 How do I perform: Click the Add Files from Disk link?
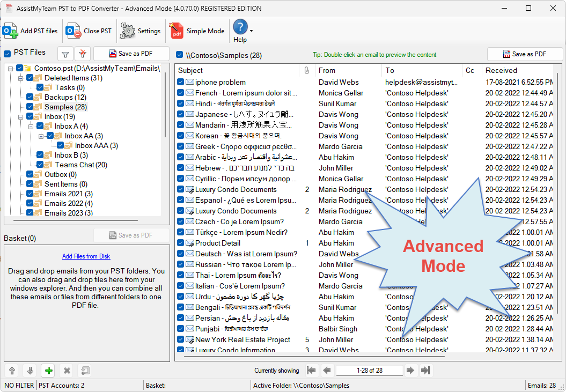[86, 256]
